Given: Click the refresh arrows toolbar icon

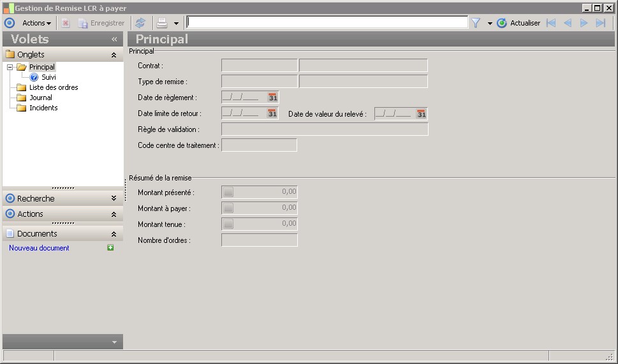Looking at the screenshot, I should [x=140, y=23].
